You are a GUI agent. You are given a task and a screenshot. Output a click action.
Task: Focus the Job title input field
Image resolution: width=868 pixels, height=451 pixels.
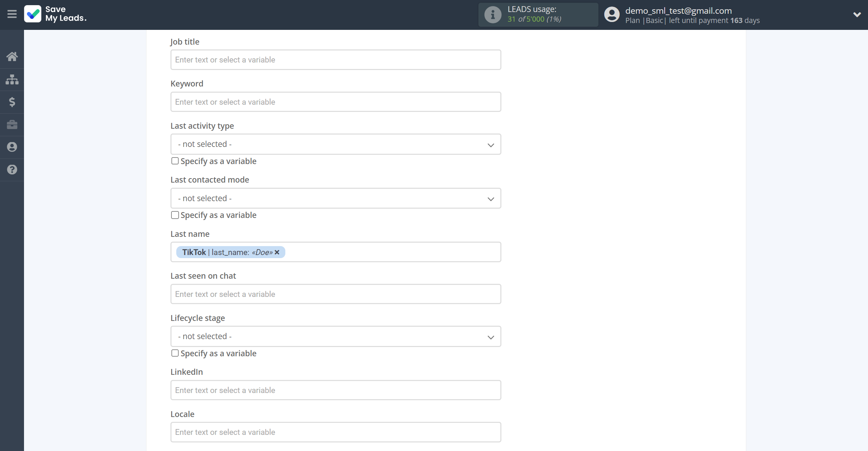click(x=336, y=60)
